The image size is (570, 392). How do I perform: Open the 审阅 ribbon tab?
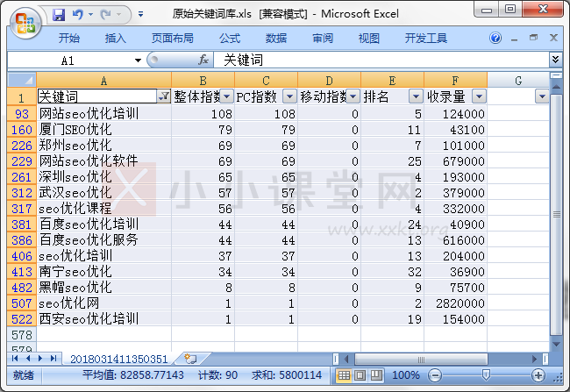point(323,39)
